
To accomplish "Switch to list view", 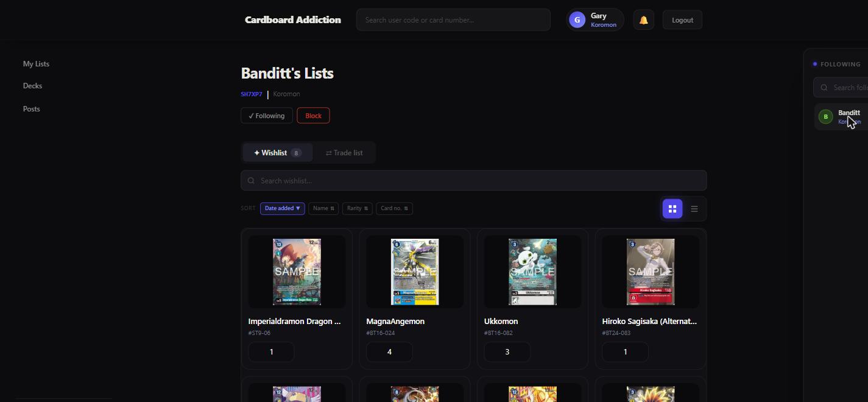I will click(694, 209).
